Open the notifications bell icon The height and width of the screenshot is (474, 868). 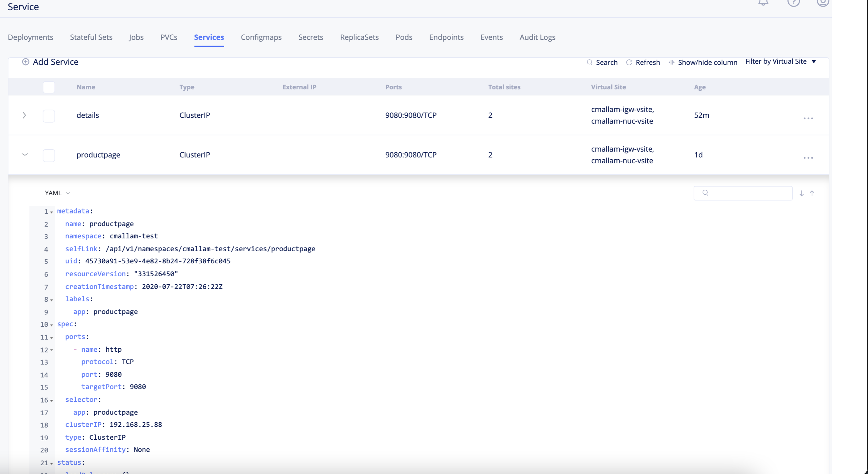point(763,3)
